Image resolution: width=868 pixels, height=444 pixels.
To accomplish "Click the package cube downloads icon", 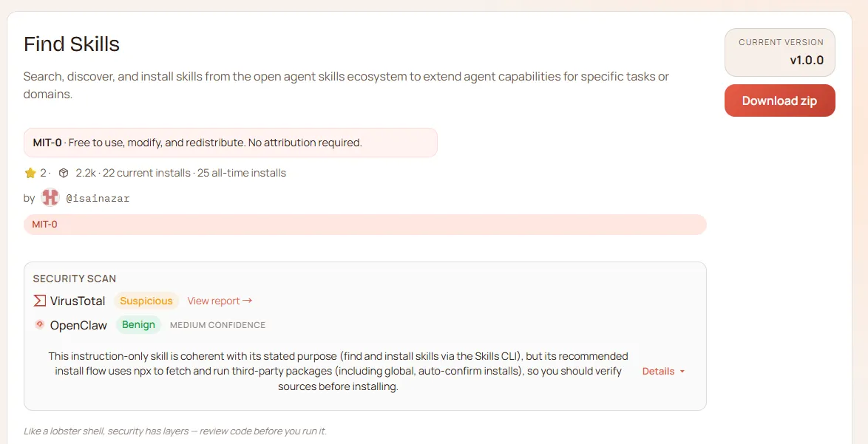I will coord(64,173).
